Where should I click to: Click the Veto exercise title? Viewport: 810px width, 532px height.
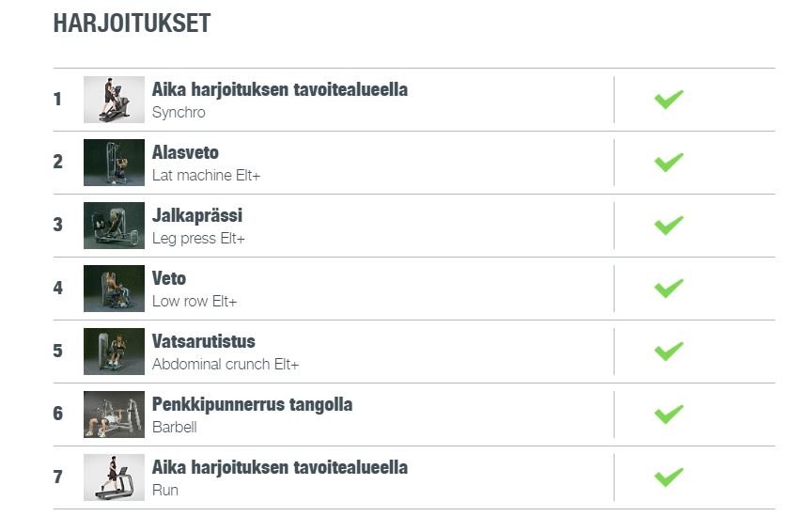tap(169, 278)
